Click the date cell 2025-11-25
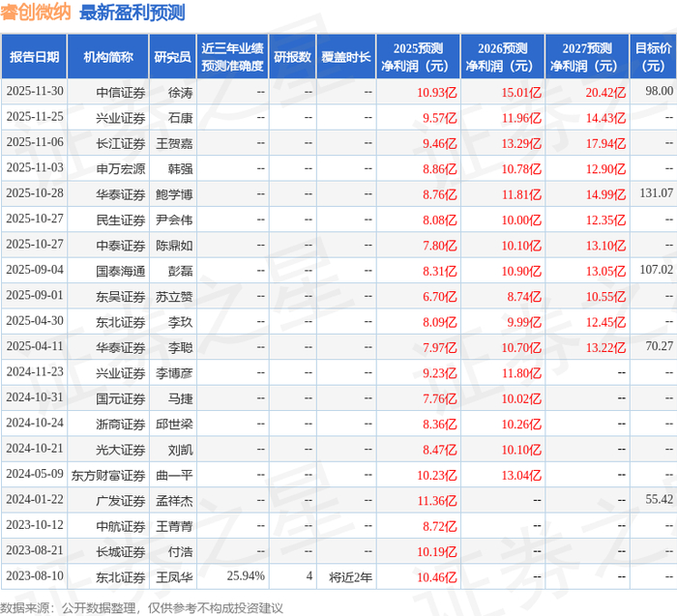677x616 pixels. [x=35, y=117]
